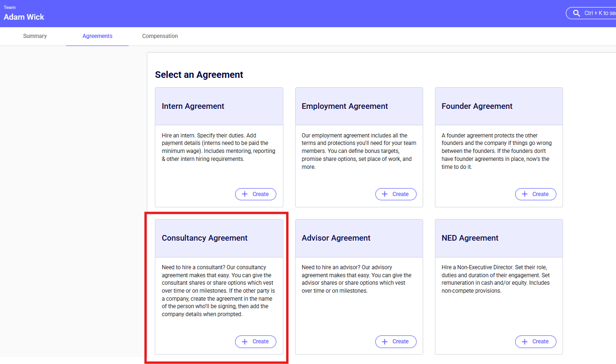The height and width of the screenshot is (364, 616).
Task: Select the Agreements tab
Action: coord(97,36)
